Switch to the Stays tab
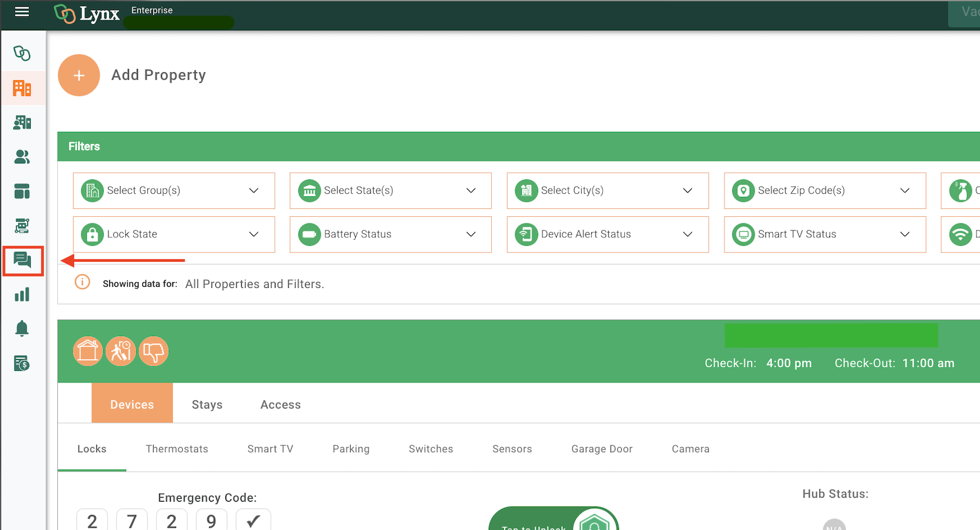The image size is (980, 530). click(x=207, y=405)
